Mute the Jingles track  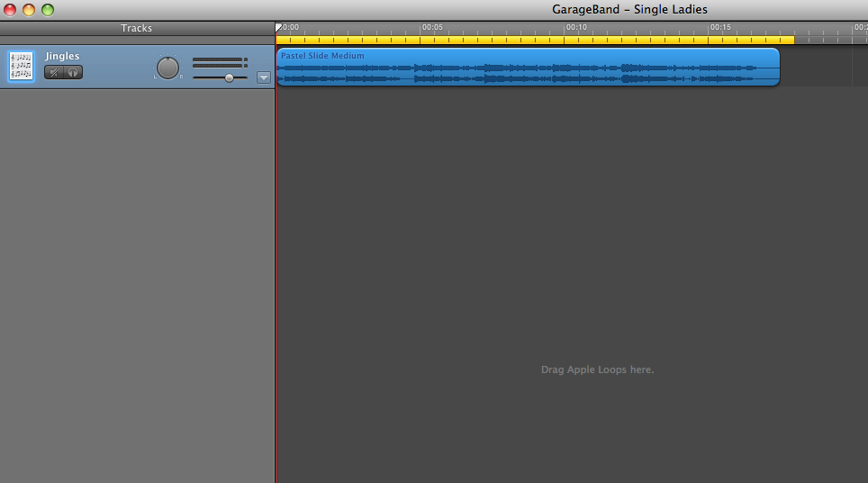click(54, 72)
